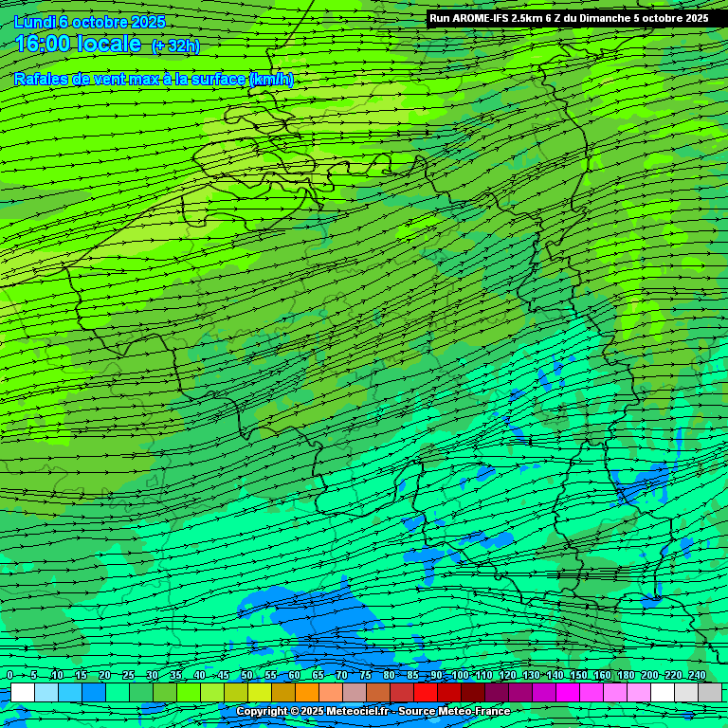Click the Run AROME-IFS 2.5km header banner

(x=569, y=18)
